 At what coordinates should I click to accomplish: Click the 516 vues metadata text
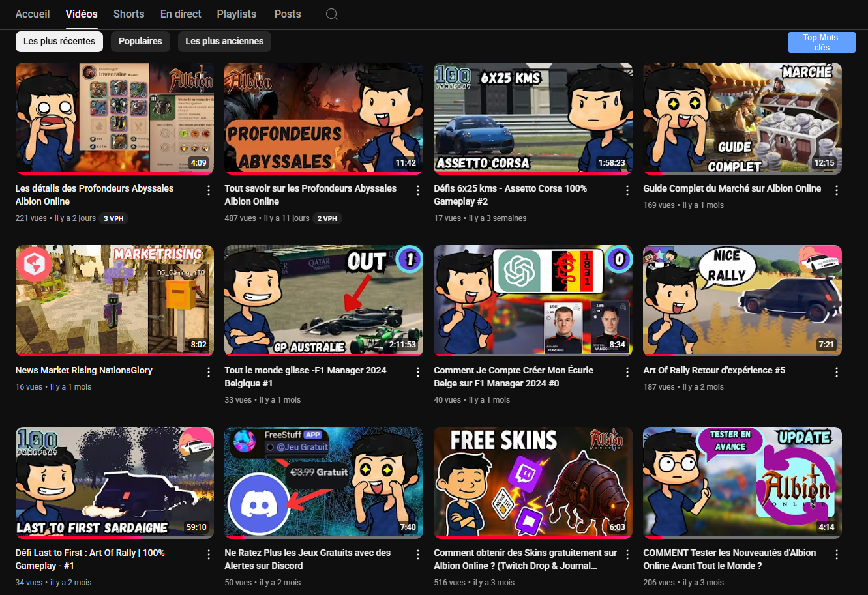449,583
